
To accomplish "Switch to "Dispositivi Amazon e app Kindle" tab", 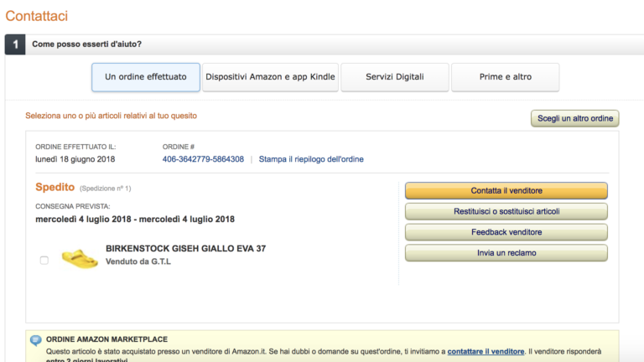I will [270, 77].
